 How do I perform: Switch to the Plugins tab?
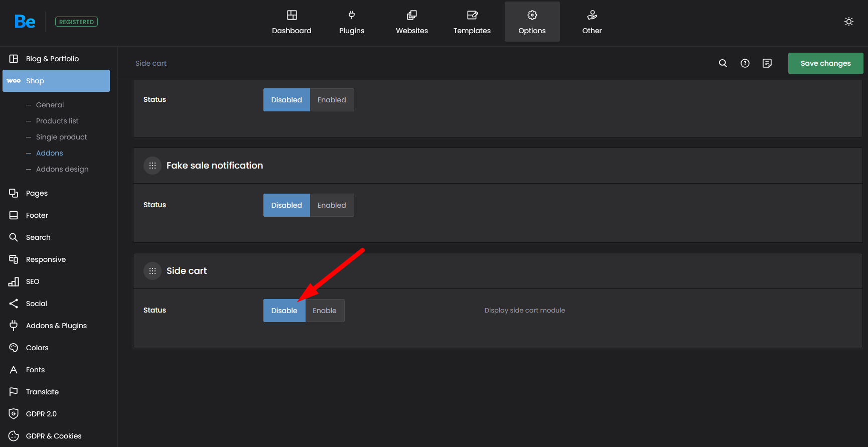click(x=351, y=22)
